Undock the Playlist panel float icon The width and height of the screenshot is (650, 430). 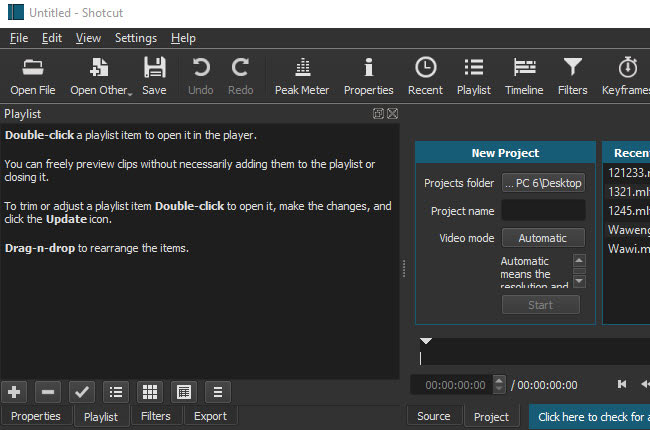[x=378, y=114]
